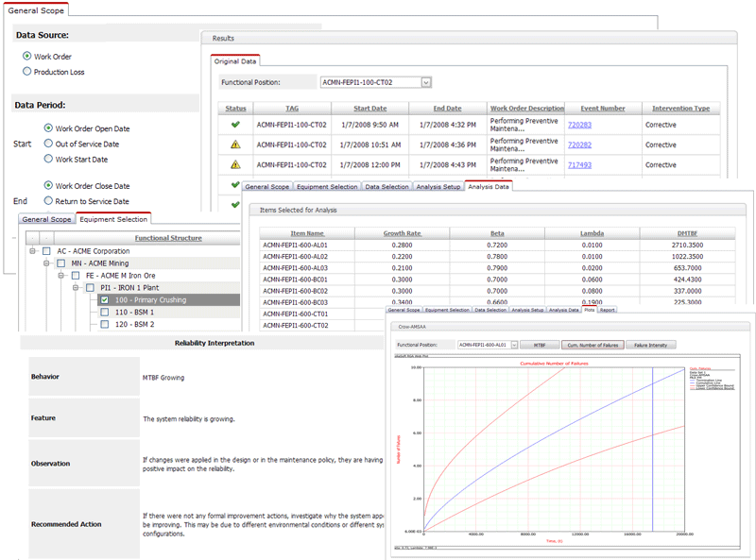The width and height of the screenshot is (756, 560).
Task: Click the MTBF plot button
Action: point(539,345)
